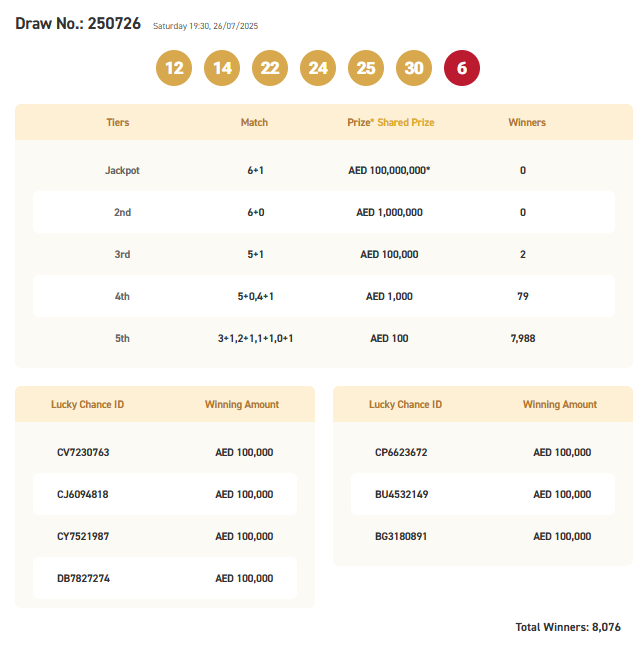Viewport: 644px width, 650px height.
Task: Click the gold ball numbered 30
Action: click(414, 68)
